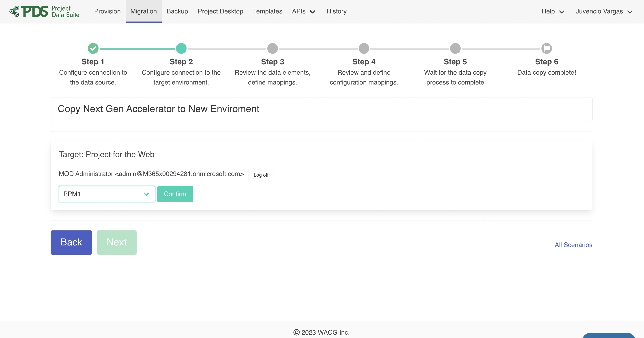
Task: Click the Log off button
Action: (x=261, y=175)
